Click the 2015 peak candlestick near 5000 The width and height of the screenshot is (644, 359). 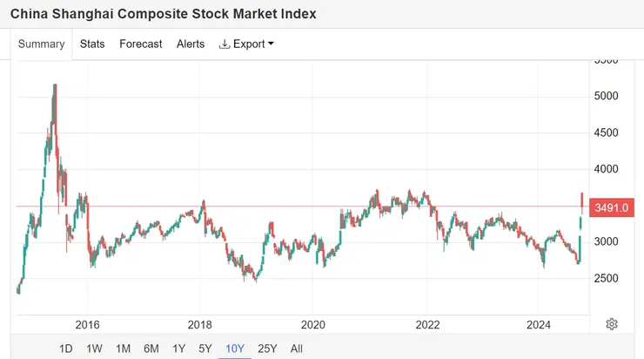(55, 103)
